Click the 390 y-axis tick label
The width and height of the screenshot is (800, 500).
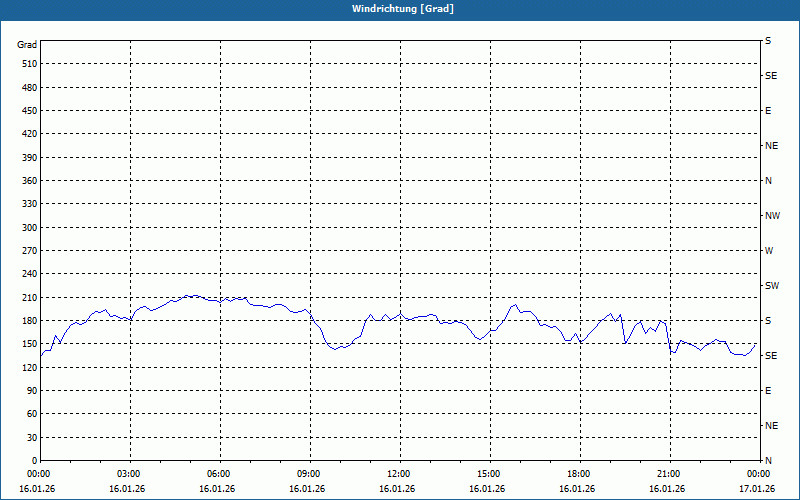[x=30, y=158]
